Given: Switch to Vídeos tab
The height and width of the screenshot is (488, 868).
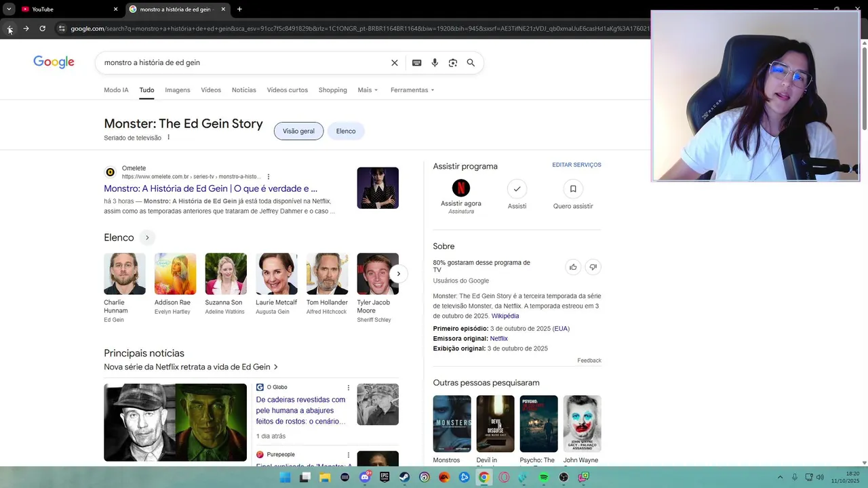Looking at the screenshot, I should [211, 90].
